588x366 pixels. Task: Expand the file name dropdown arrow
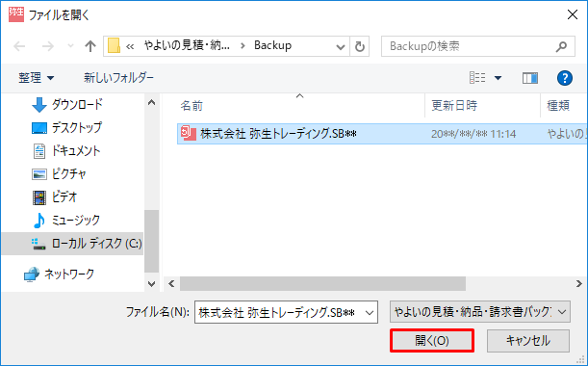tap(370, 312)
